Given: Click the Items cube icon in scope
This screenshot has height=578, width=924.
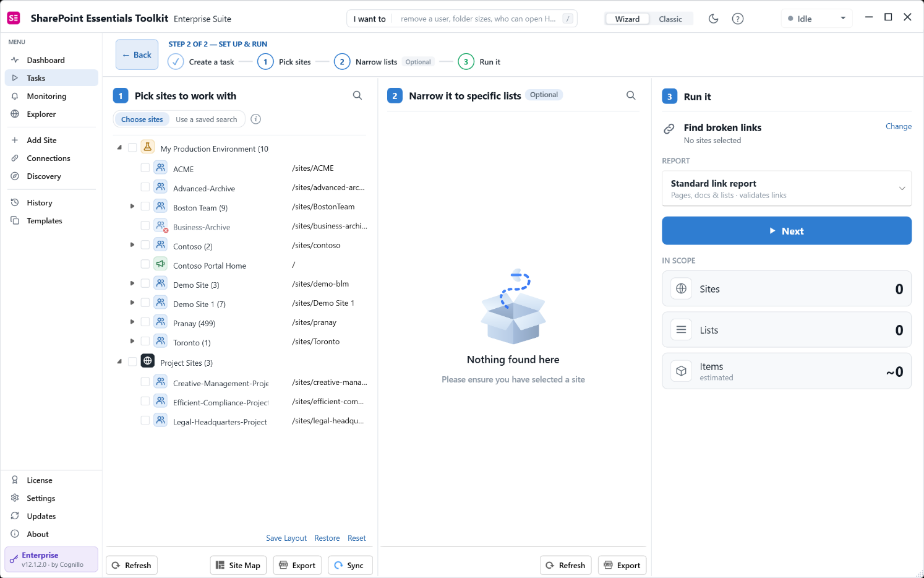Looking at the screenshot, I should tap(682, 371).
